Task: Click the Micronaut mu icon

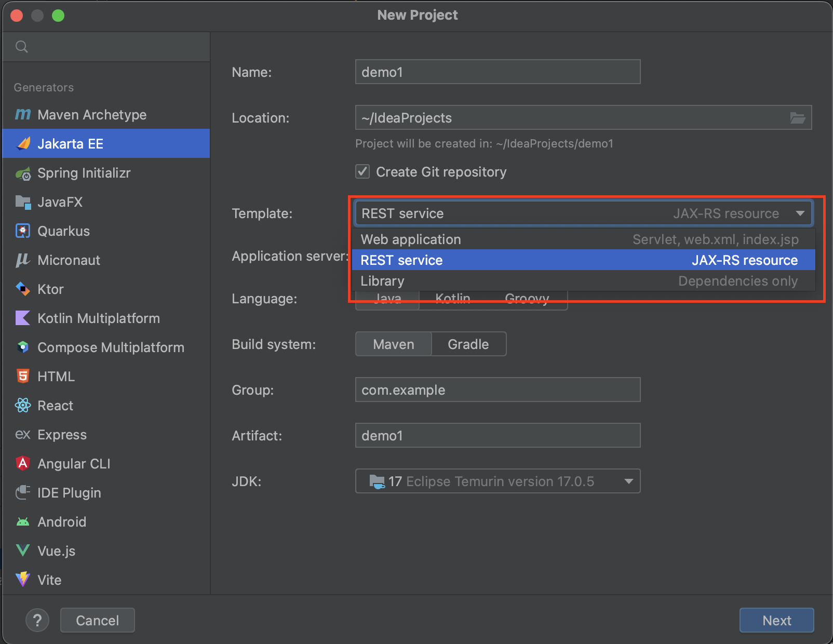Action: click(x=23, y=260)
